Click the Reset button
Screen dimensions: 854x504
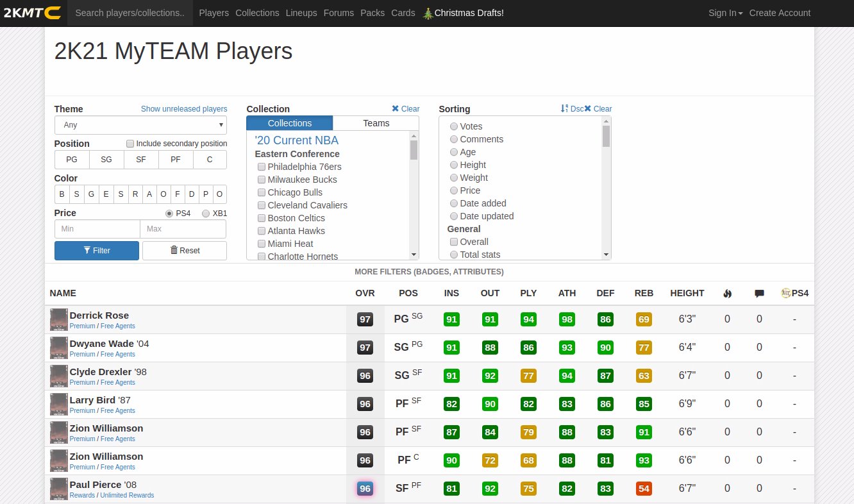pos(185,251)
